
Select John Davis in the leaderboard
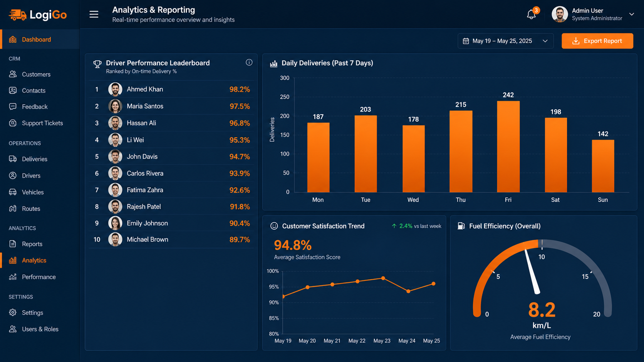coord(171,157)
